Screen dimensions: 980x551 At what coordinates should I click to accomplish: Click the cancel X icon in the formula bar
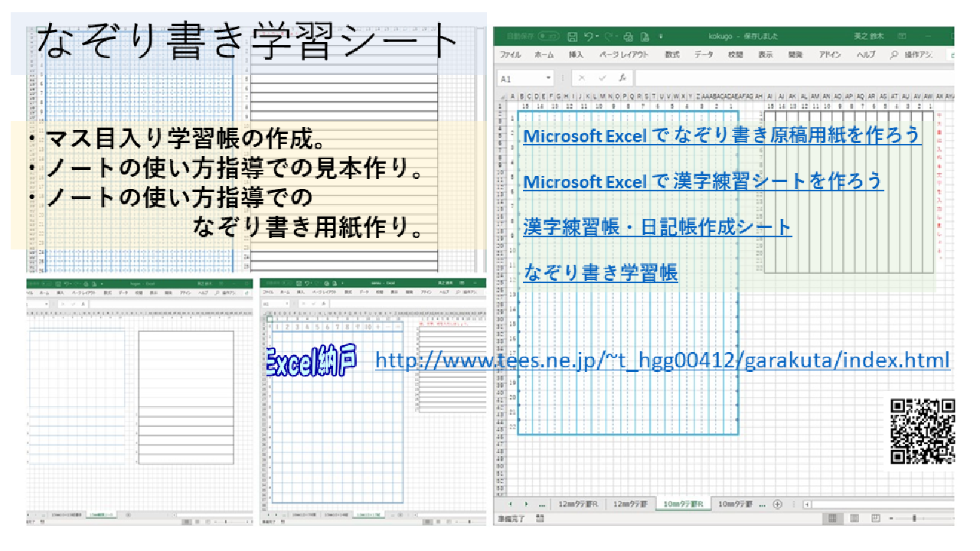point(582,78)
